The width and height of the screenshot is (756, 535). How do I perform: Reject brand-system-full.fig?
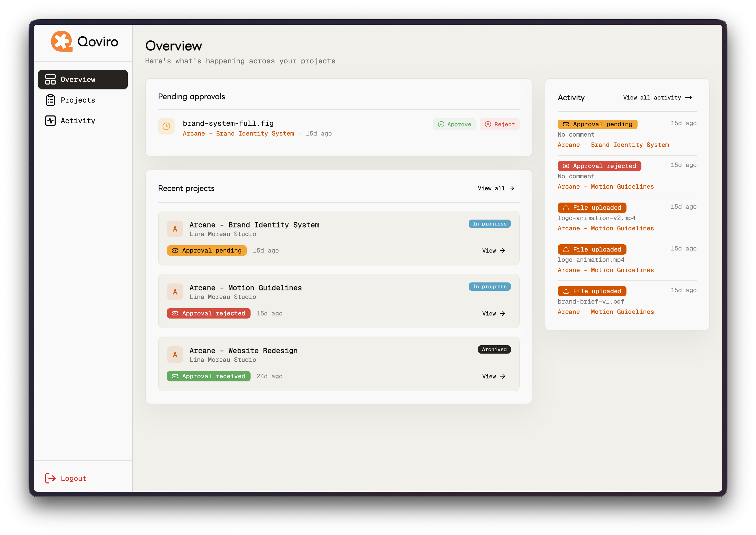(x=500, y=124)
